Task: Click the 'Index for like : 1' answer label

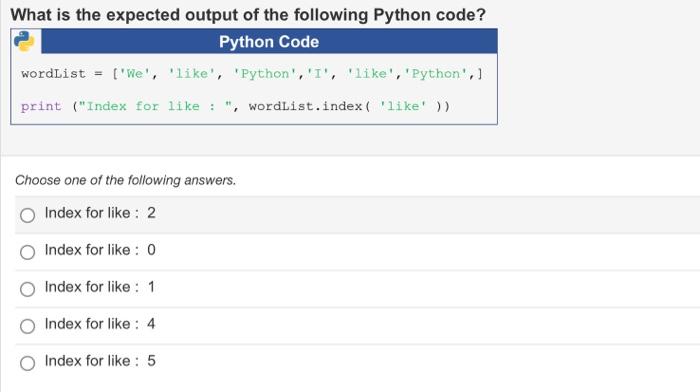Action: pos(100,287)
